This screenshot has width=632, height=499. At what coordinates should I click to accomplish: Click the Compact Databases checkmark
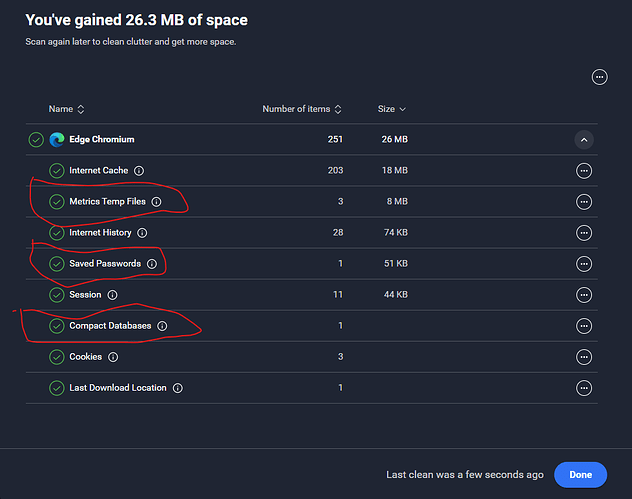(57, 326)
